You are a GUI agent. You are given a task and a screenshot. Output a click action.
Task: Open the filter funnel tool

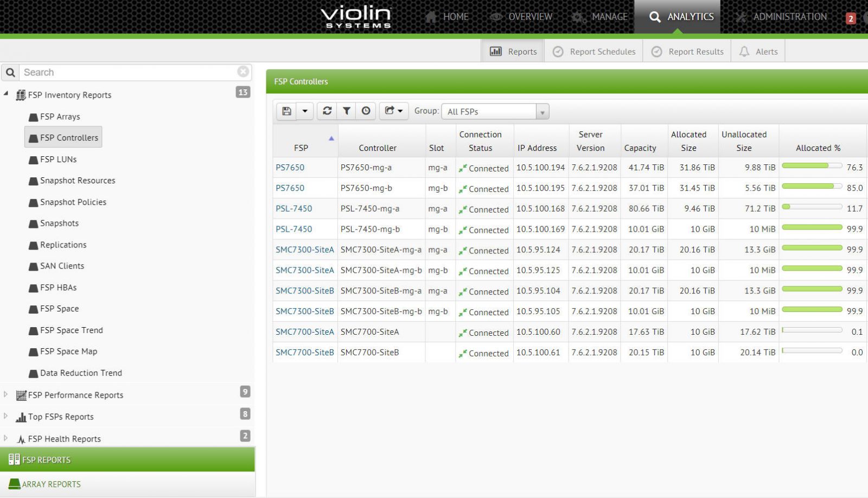pyautogui.click(x=346, y=111)
